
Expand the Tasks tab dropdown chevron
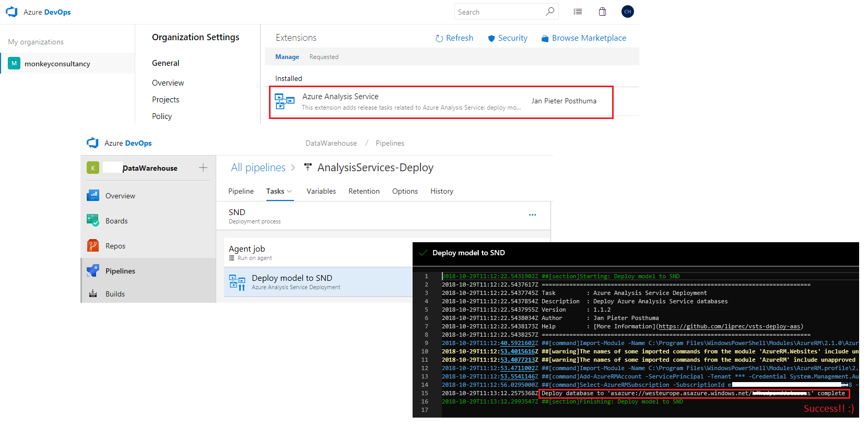[289, 191]
